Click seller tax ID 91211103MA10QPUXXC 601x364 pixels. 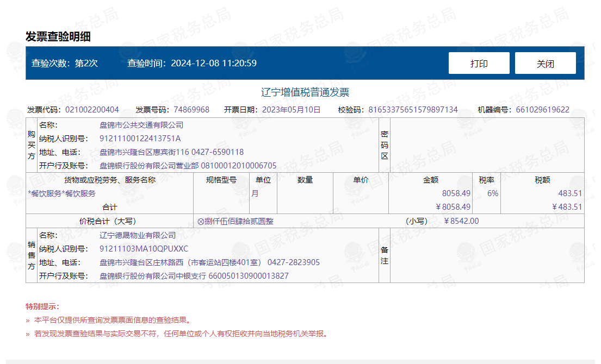[144, 249]
